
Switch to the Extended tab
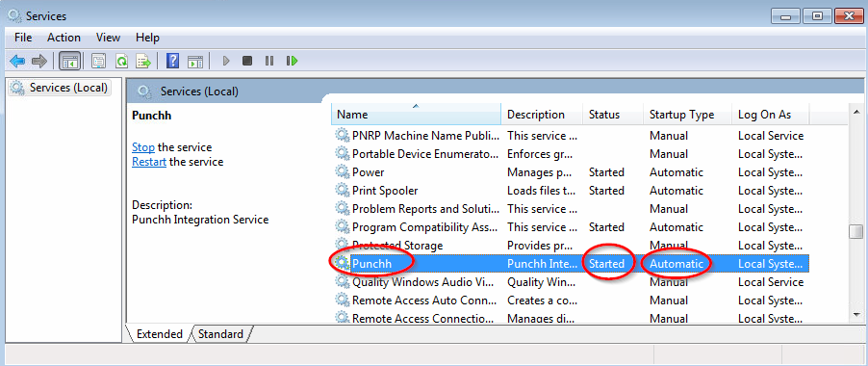tap(160, 334)
